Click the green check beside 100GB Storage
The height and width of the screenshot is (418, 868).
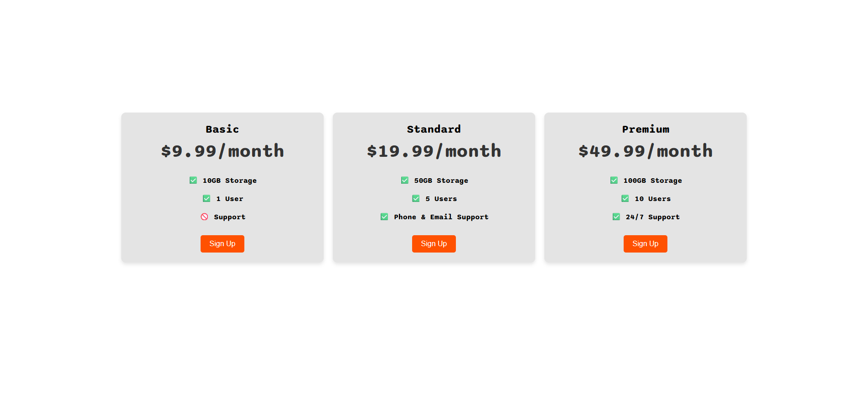[614, 181]
